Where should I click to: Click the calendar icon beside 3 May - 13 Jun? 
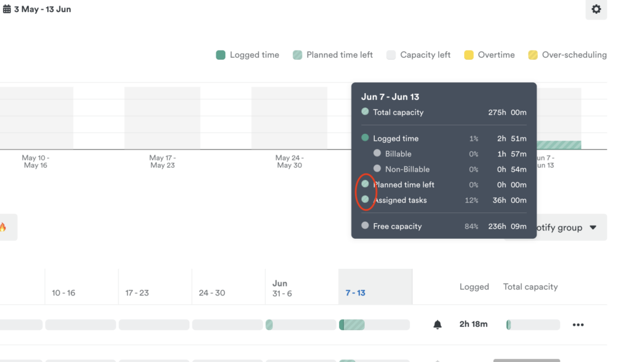pos(6,9)
